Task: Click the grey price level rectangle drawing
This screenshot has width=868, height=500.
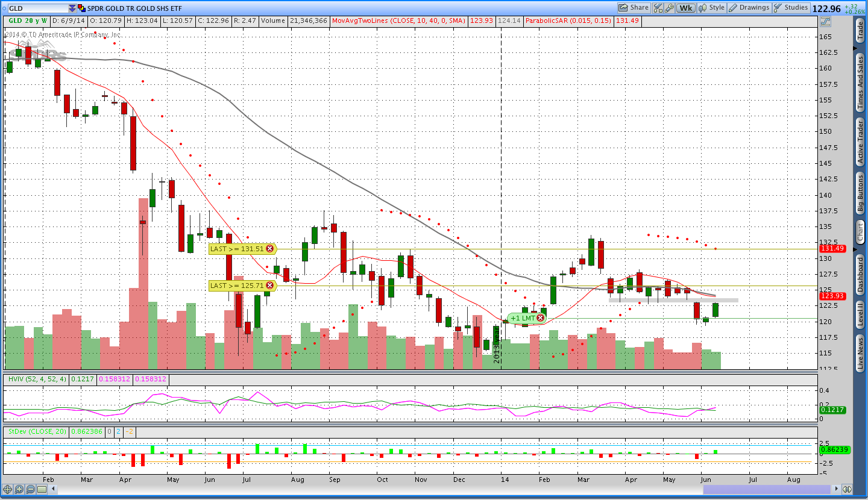Action: coord(673,300)
